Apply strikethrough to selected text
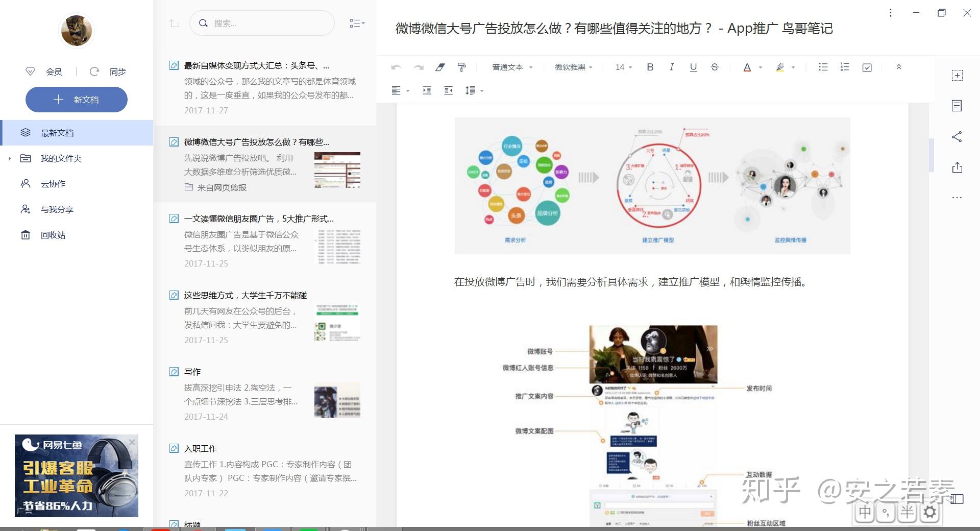The image size is (980, 531). click(x=715, y=67)
